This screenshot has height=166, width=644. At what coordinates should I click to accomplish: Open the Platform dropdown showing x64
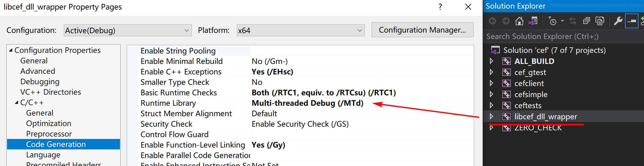pyautogui.click(x=301, y=30)
